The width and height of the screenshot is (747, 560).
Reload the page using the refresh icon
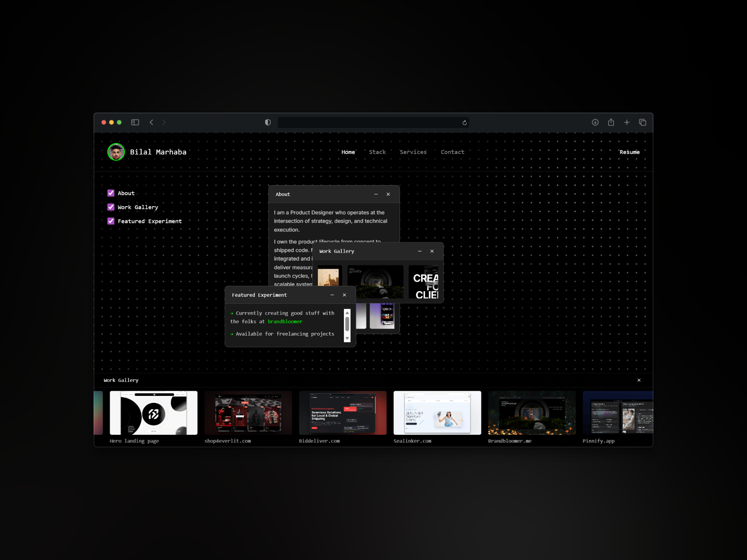pyautogui.click(x=464, y=122)
